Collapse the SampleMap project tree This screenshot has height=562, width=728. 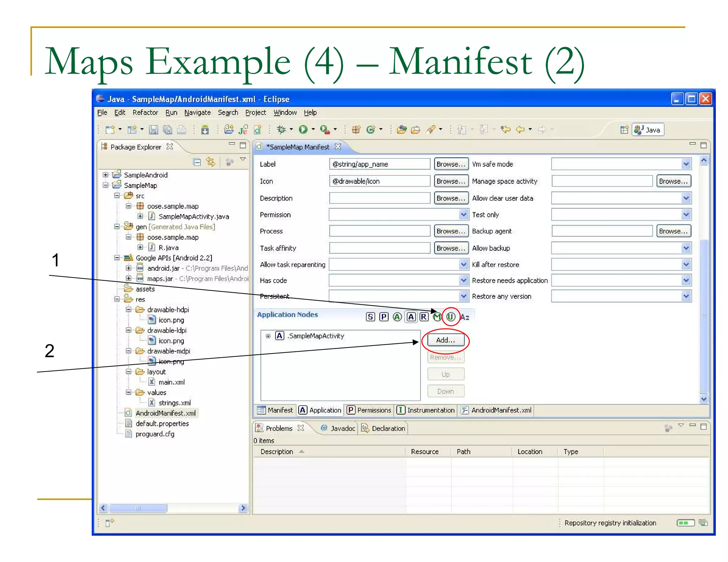[x=105, y=185]
